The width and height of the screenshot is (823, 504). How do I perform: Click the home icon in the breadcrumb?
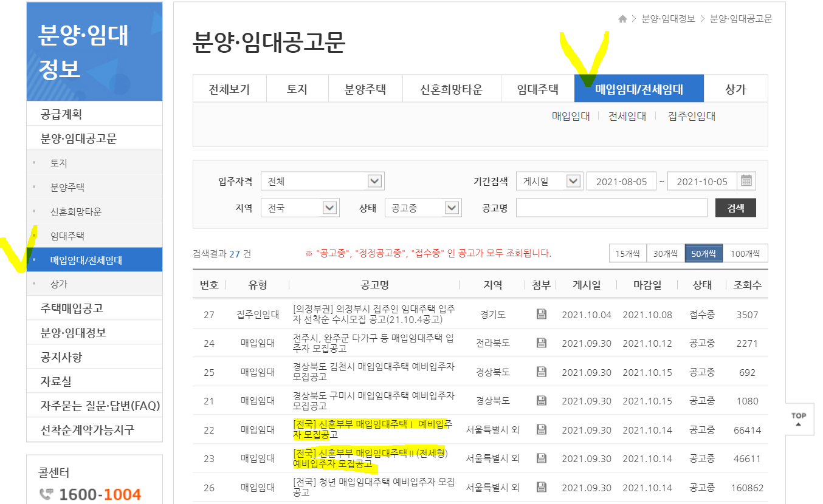(622, 19)
